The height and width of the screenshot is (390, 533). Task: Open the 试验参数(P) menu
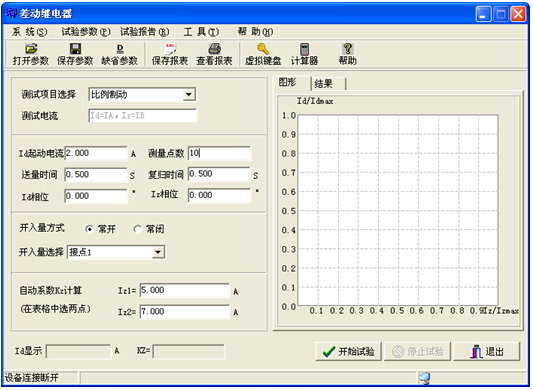pos(86,32)
